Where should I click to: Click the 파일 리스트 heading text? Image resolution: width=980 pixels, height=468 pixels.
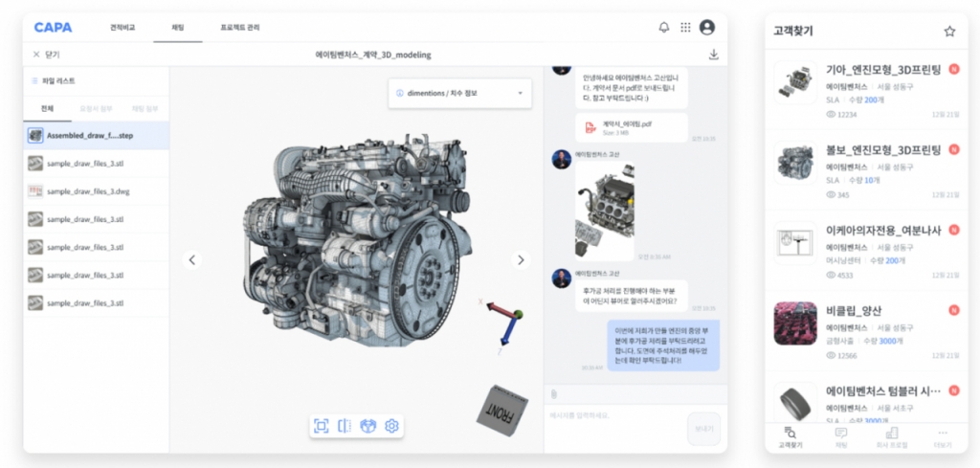[58, 80]
